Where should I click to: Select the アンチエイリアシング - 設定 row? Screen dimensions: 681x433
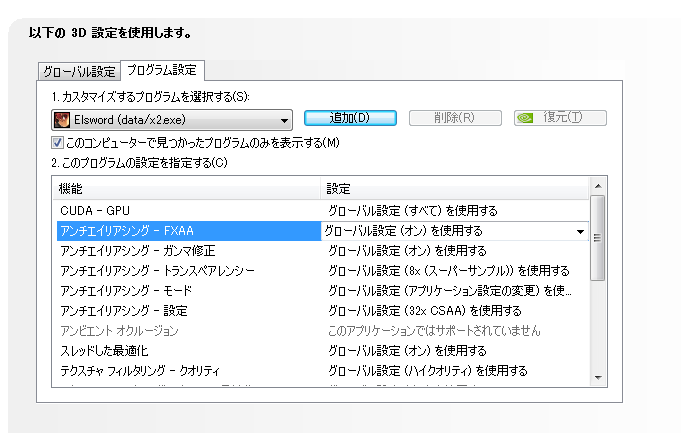[321, 311]
